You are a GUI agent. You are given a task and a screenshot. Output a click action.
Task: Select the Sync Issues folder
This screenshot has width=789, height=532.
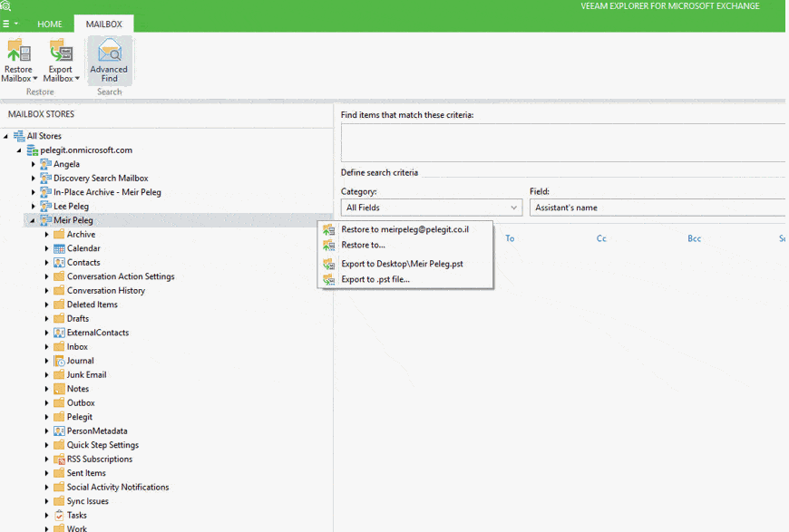[x=88, y=501]
